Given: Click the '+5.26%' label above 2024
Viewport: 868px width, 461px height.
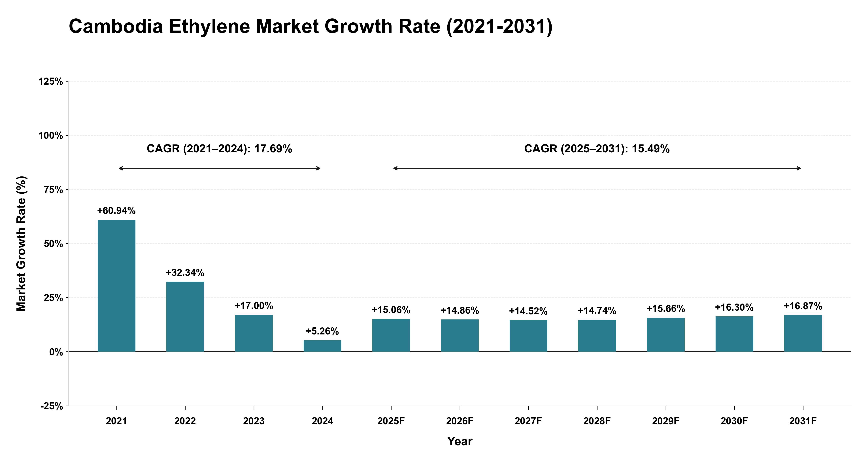Looking at the screenshot, I should click(322, 331).
